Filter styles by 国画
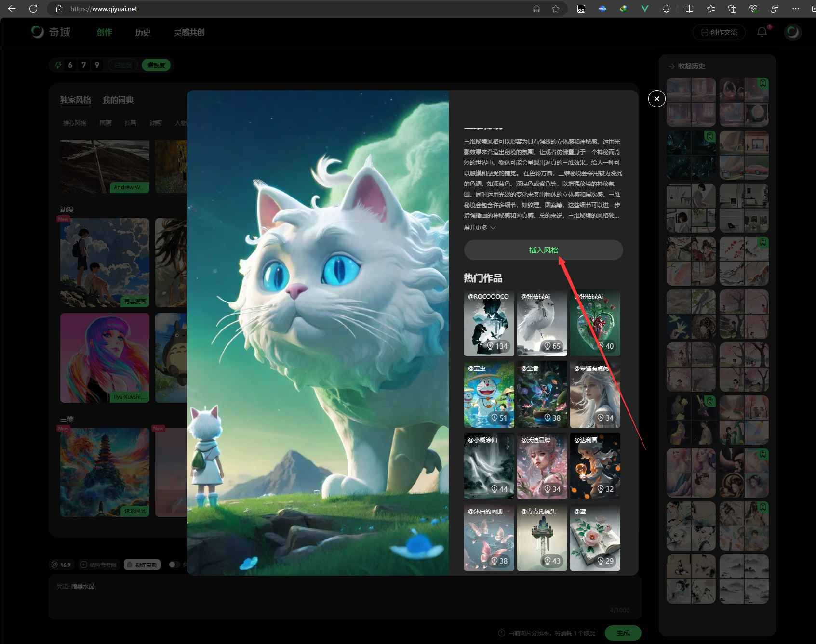This screenshot has width=816, height=644. pyautogui.click(x=105, y=123)
